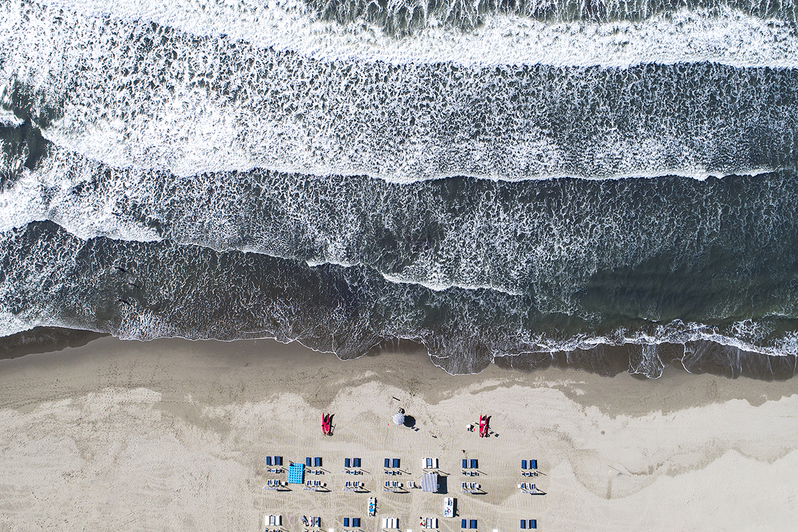Select the round grey beach umbrella
Viewport: 798px width, 532px height.
399,418
